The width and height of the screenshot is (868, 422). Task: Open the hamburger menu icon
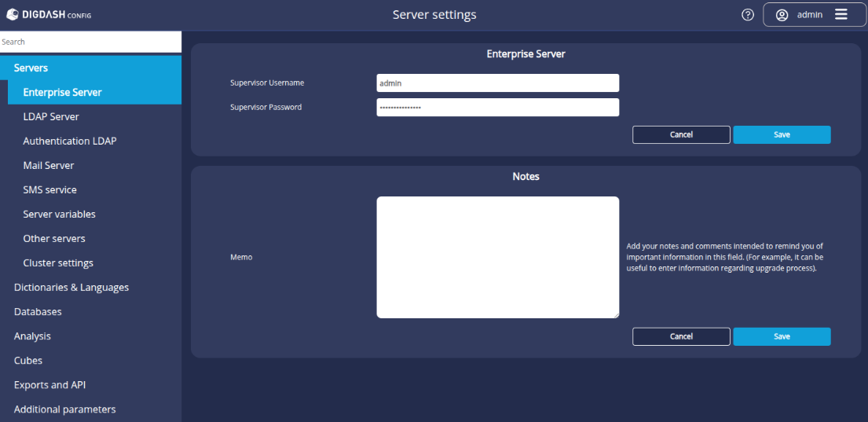[x=841, y=15]
